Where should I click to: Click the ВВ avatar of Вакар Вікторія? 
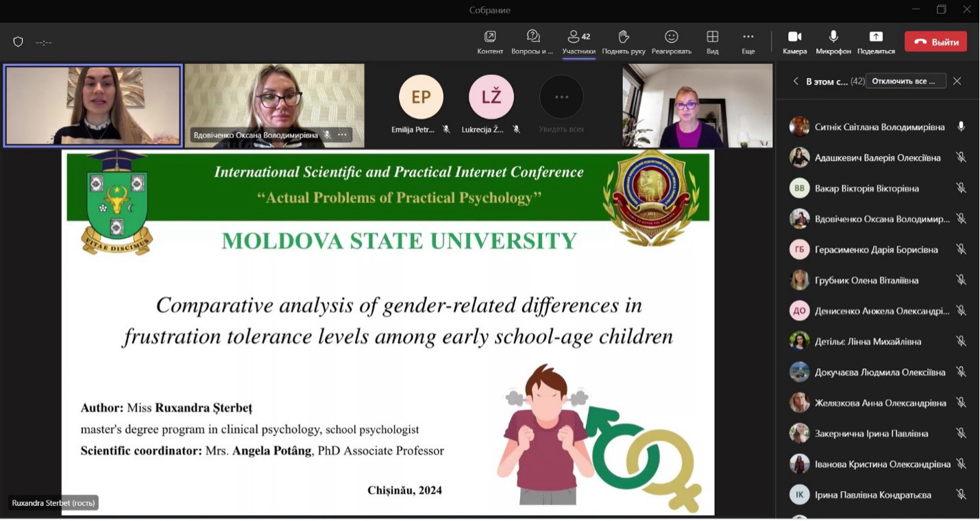tap(799, 188)
